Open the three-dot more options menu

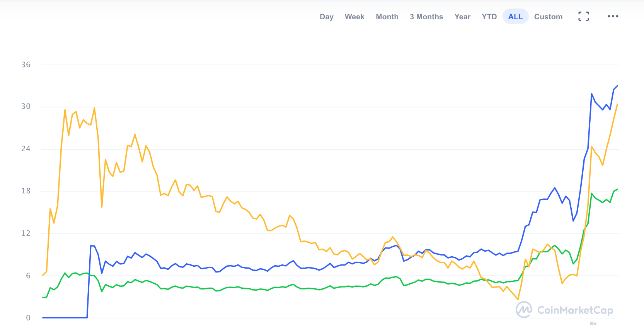tap(613, 16)
